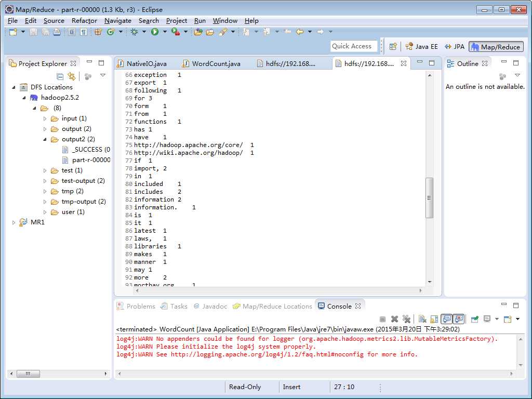Open Project Explorer View Menu triangle
This screenshot has height=399, width=532.
tap(103, 75)
